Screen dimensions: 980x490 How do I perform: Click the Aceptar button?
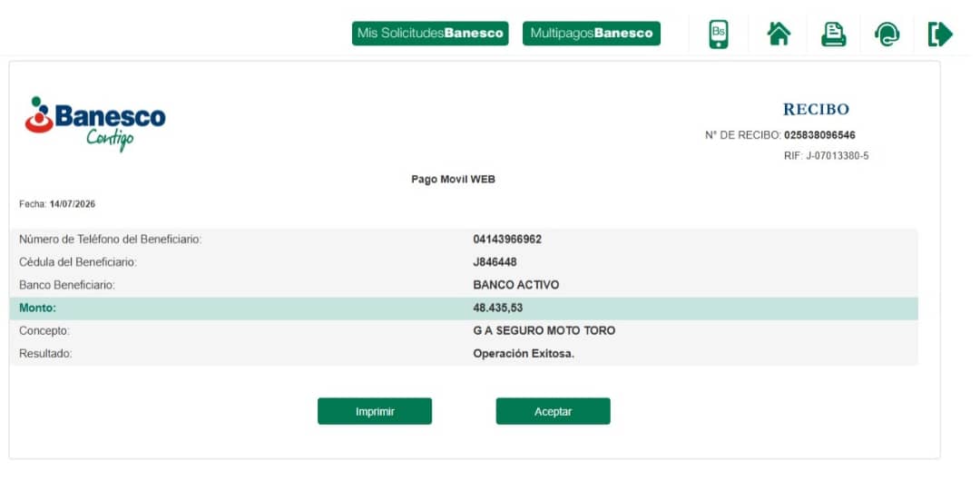(x=554, y=411)
